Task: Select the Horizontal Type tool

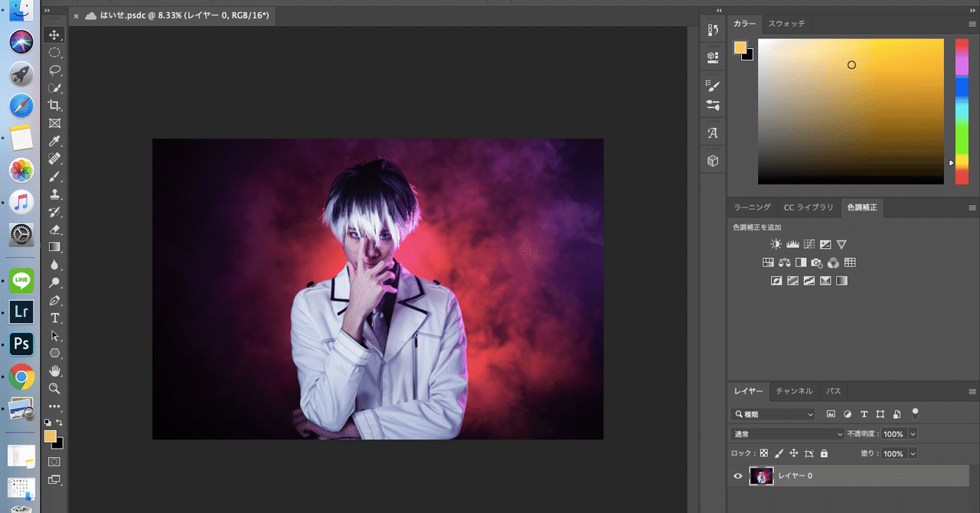Action: click(x=54, y=318)
